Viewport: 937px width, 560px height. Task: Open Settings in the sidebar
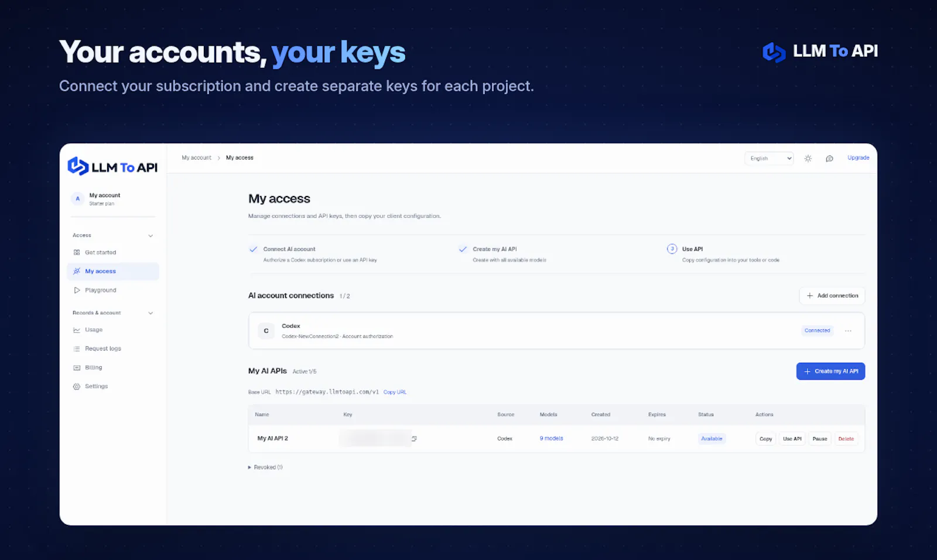coord(113,386)
